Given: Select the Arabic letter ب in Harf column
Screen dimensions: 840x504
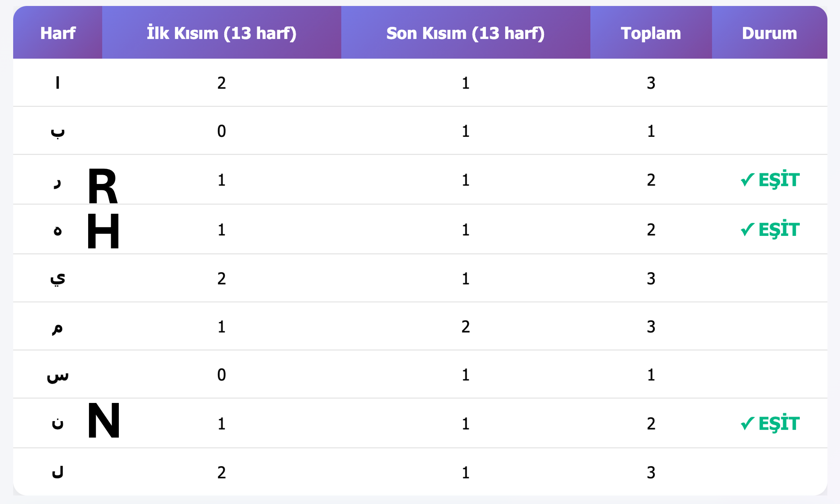Looking at the screenshot, I should point(58,132).
